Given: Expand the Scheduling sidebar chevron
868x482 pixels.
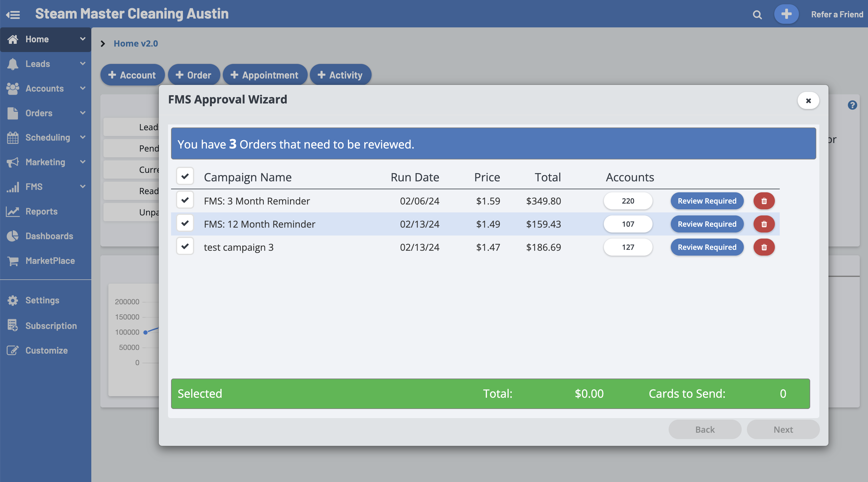Looking at the screenshot, I should [x=82, y=137].
